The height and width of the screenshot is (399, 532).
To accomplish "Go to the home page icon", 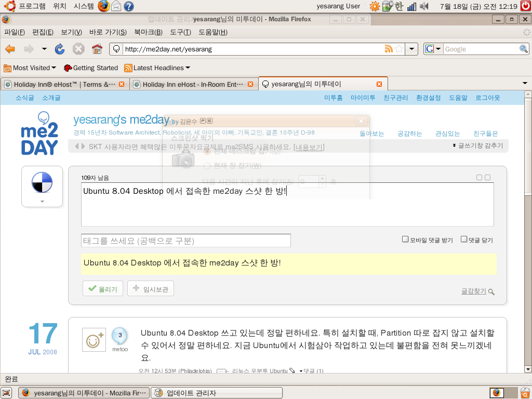I will [x=97, y=49].
